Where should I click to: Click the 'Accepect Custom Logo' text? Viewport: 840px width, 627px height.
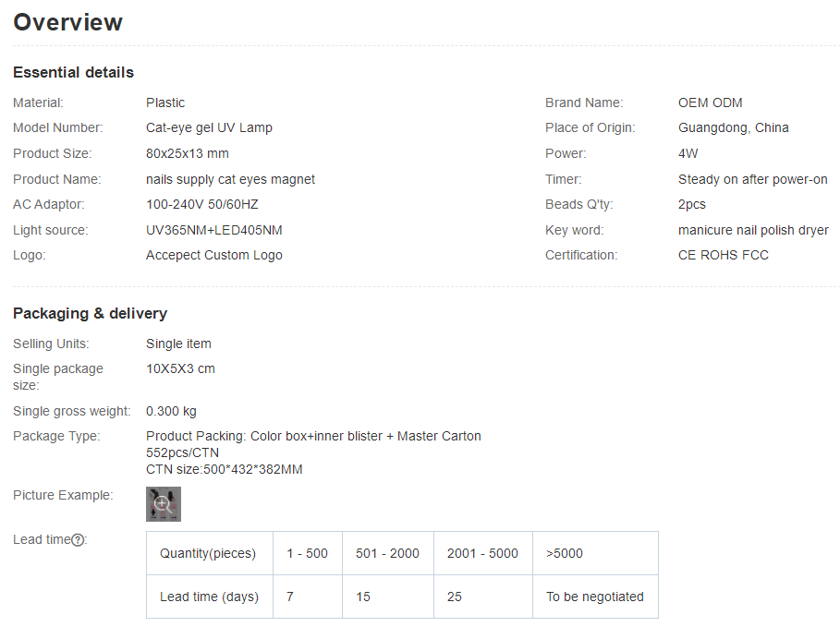tap(214, 255)
